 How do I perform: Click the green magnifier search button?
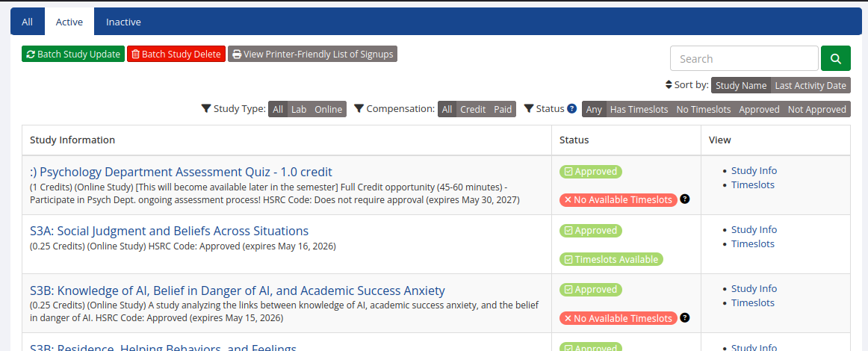point(835,59)
